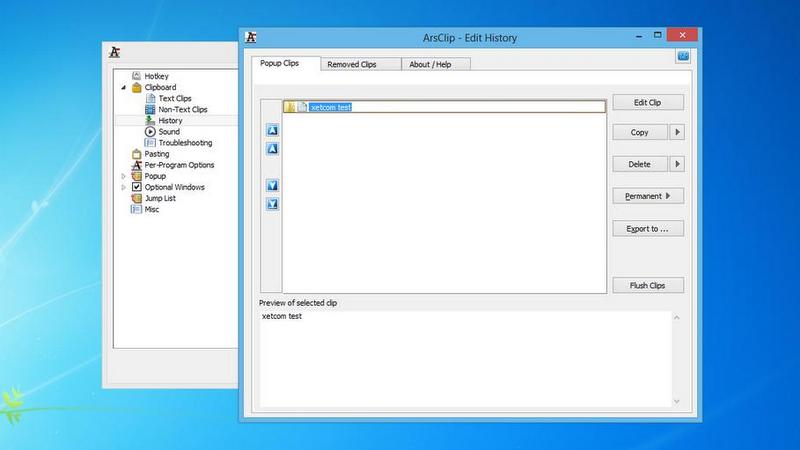Move the clip down one with the first down arrow

272,186
